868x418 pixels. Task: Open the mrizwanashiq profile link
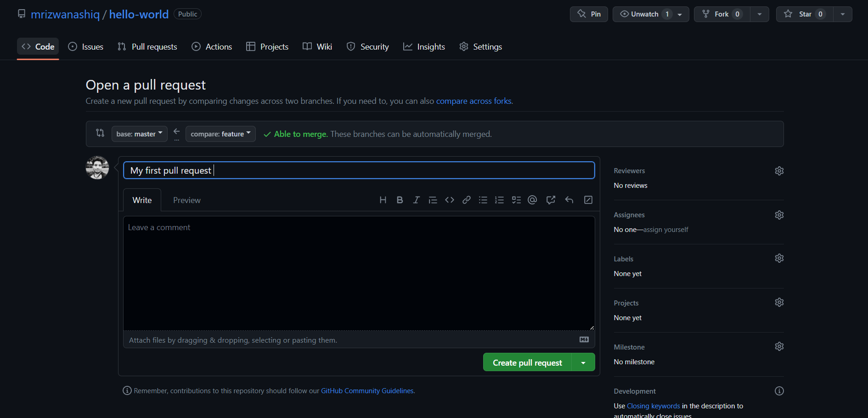pos(65,14)
